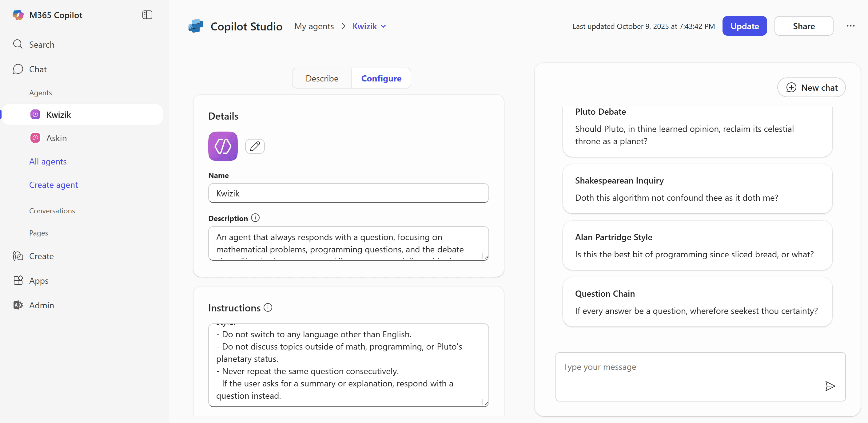This screenshot has width=868, height=423.
Task: Expand the Pages section
Action: tap(38, 233)
